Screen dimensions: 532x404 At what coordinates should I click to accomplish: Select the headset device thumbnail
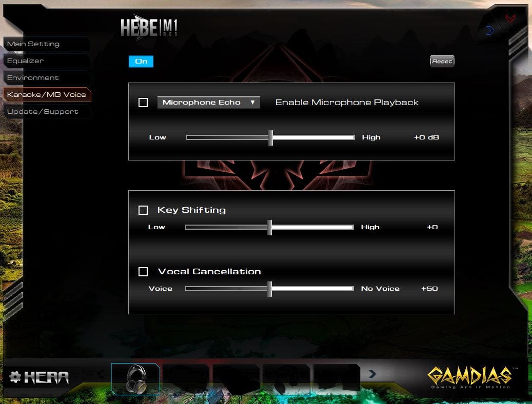(x=136, y=379)
